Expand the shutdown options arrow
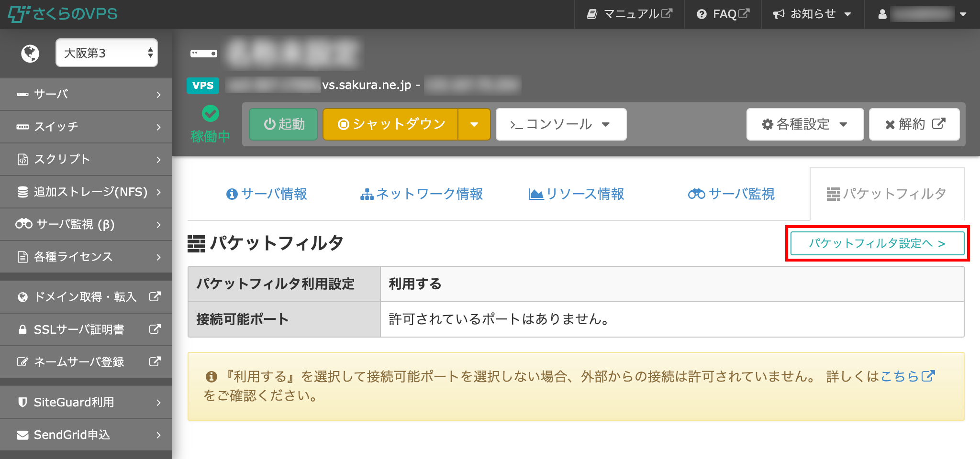Screen dimensions: 980x459 coord(474,124)
